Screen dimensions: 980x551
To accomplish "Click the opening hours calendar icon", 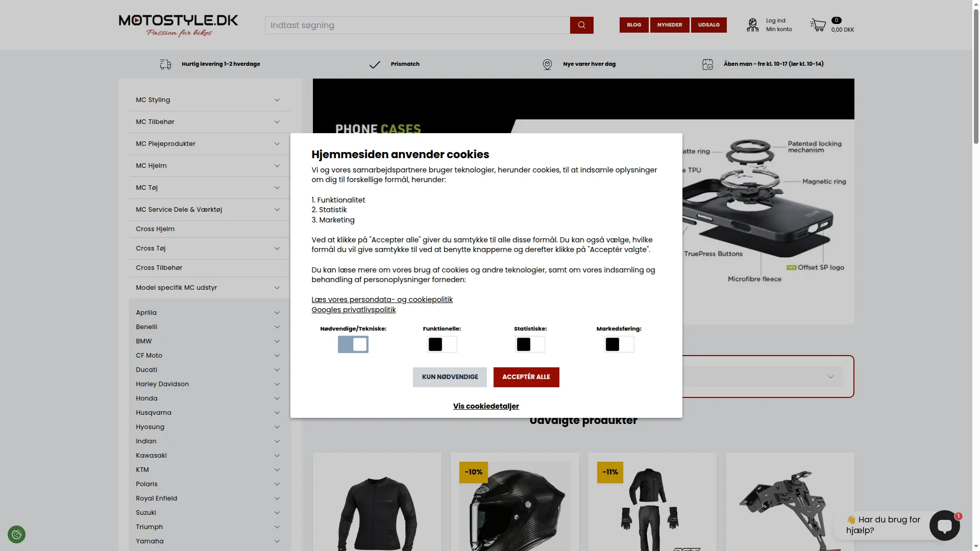I will [x=707, y=64].
